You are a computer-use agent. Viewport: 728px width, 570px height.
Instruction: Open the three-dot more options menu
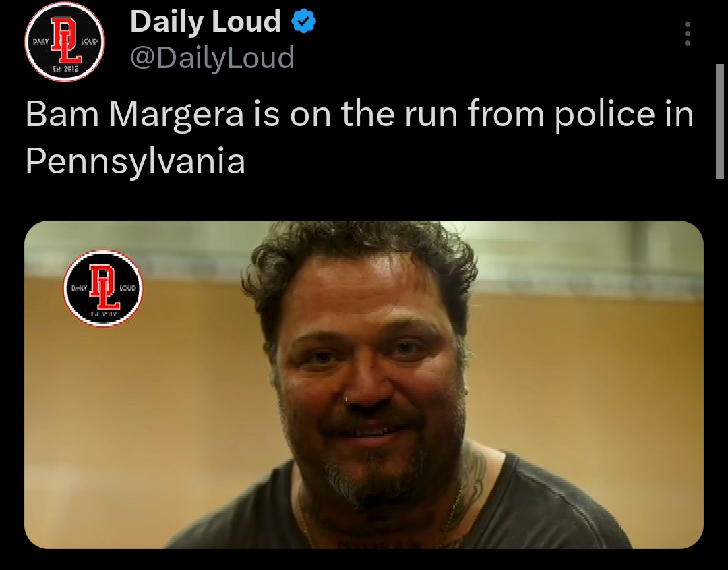coord(688,34)
